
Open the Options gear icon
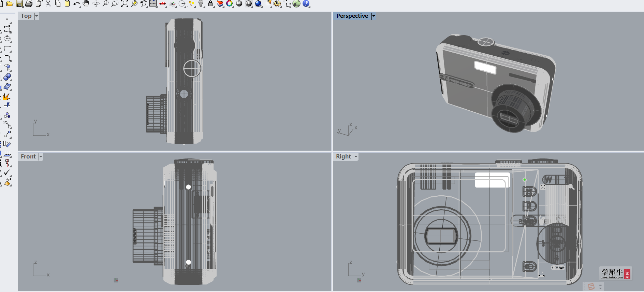(277, 4)
